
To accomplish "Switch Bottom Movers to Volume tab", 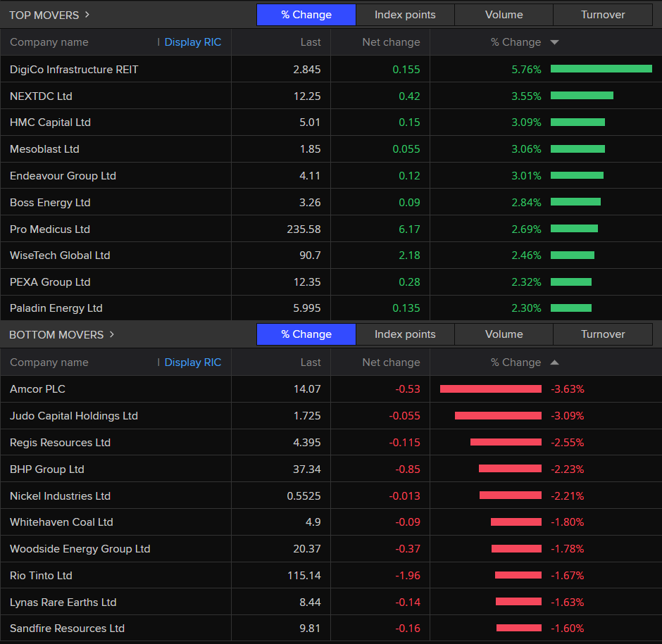I will tap(504, 334).
